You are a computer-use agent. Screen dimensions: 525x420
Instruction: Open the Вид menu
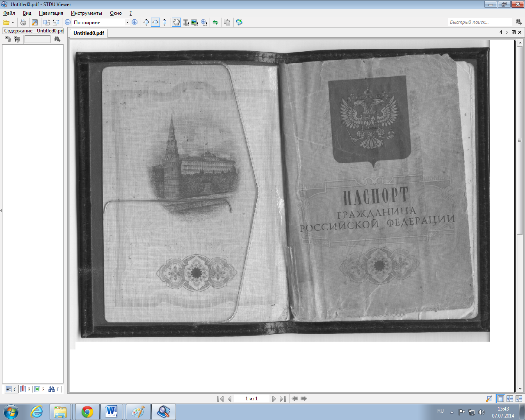pos(27,13)
